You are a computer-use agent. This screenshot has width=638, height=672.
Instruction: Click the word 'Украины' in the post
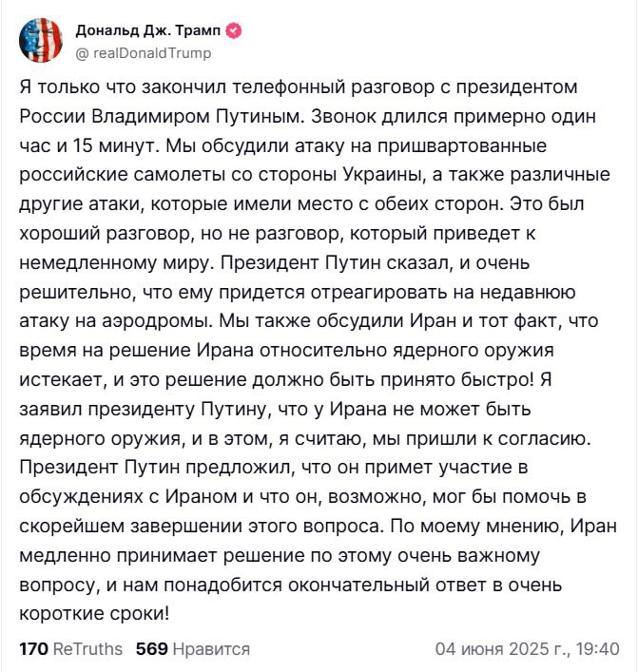tap(384, 175)
